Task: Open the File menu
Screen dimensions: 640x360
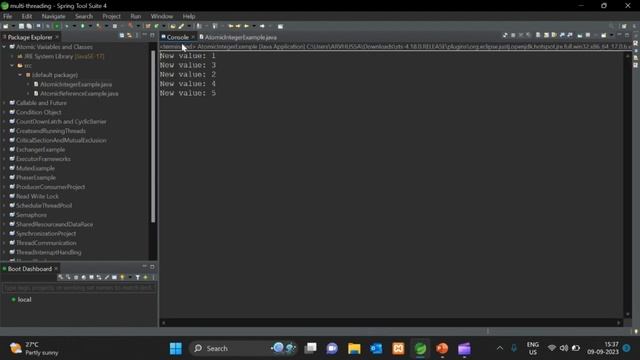Action: pyautogui.click(x=7, y=16)
